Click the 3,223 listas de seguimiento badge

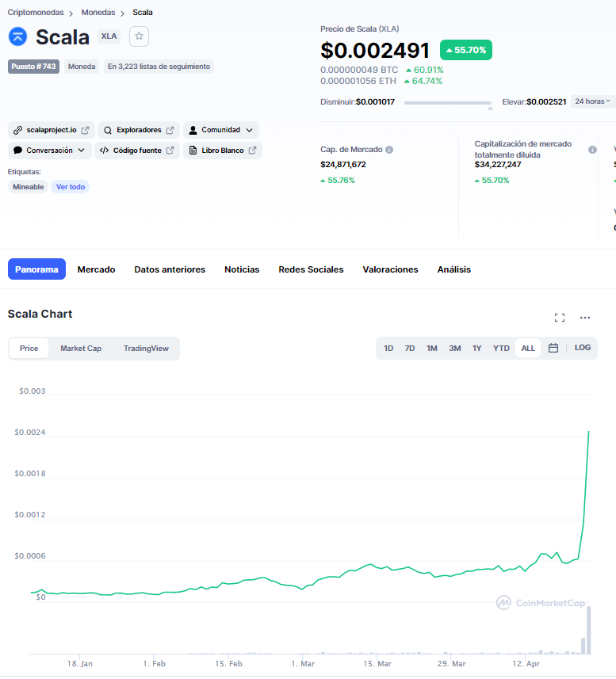click(x=159, y=67)
